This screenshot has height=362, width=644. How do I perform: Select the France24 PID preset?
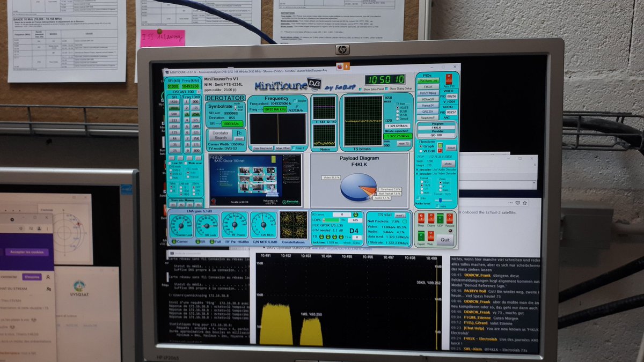428,105
